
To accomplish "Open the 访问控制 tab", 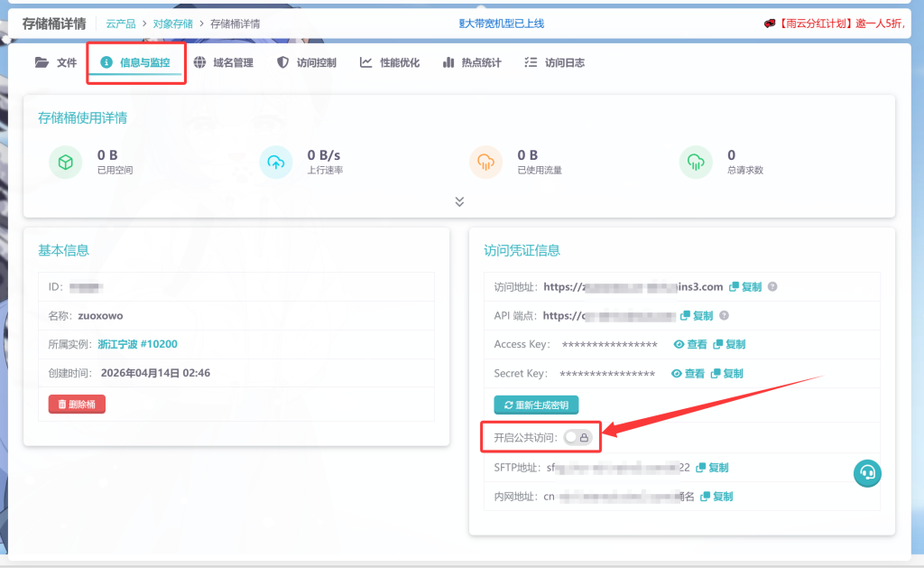I will (307, 63).
